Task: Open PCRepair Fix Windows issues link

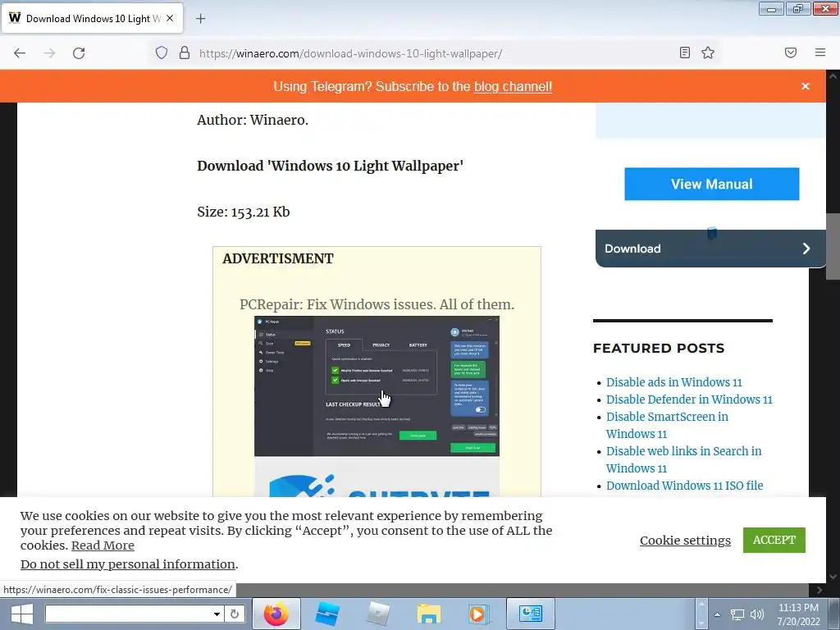Action: 377,304
